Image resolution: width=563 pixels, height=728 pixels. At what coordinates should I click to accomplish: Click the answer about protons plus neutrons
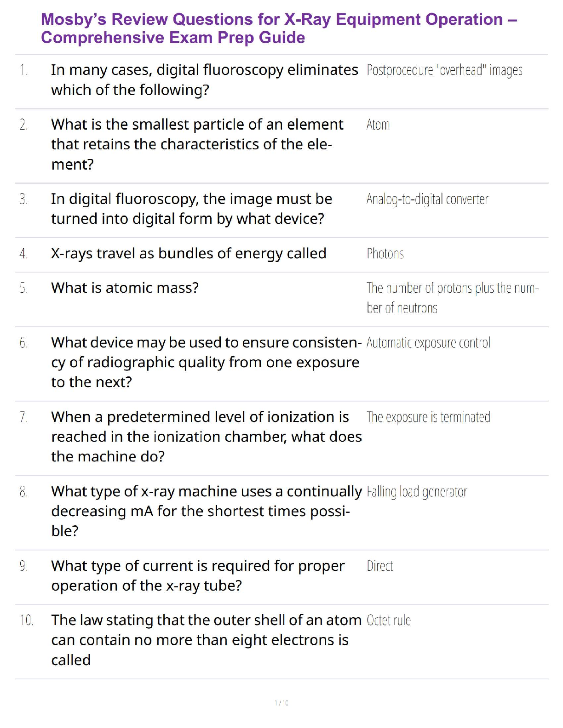click(452, 298)
